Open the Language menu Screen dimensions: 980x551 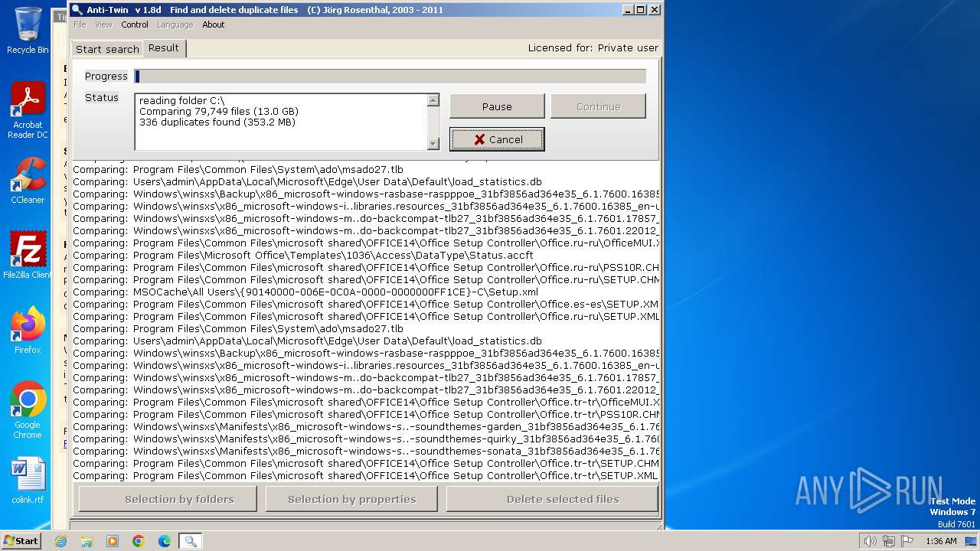point(175,24)
